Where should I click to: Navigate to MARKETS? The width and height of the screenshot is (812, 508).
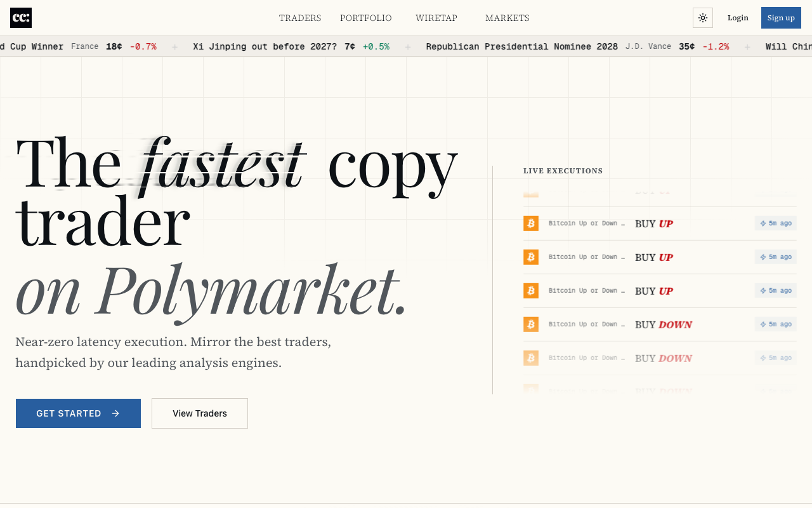tap(507, 18)
